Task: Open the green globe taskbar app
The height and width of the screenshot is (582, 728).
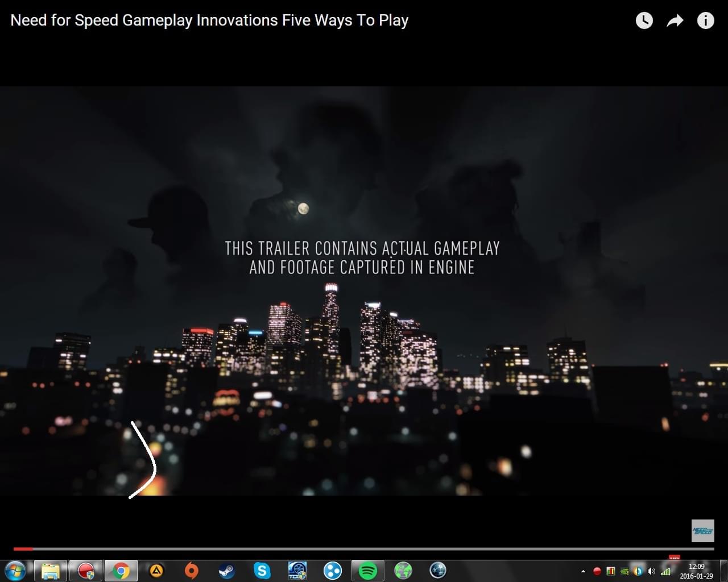Action: pos(403,571)
